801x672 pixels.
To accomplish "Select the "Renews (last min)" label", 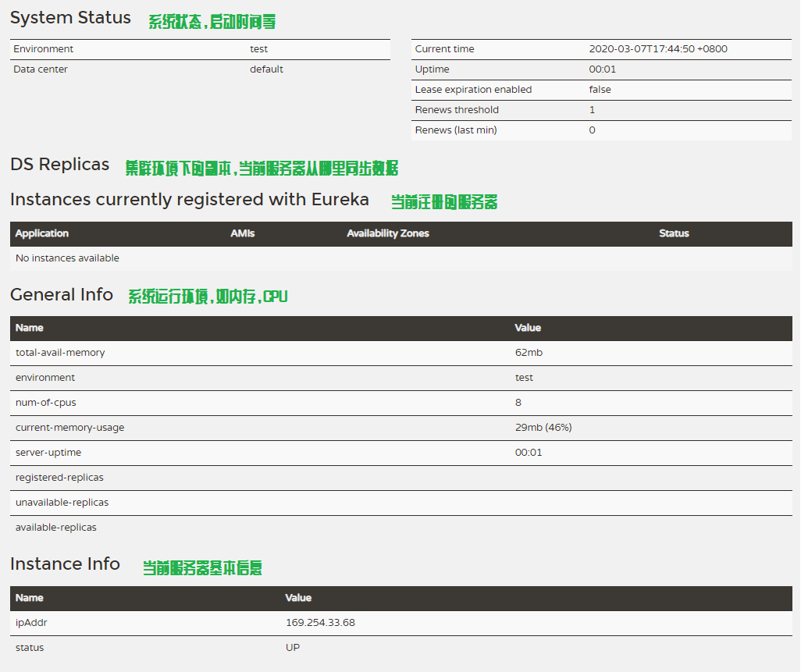I will (x=456, y=130).
